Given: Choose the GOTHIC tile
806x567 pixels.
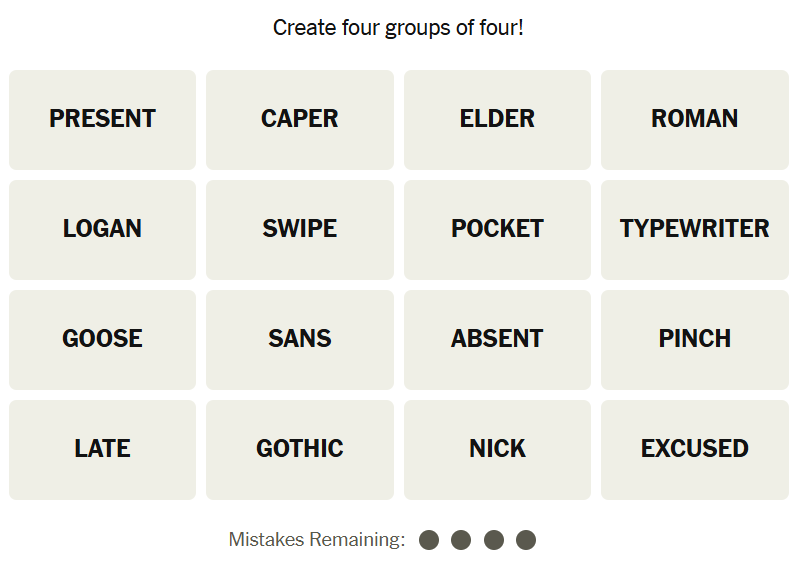Looking at the screenshot, I should pos(299,449).
